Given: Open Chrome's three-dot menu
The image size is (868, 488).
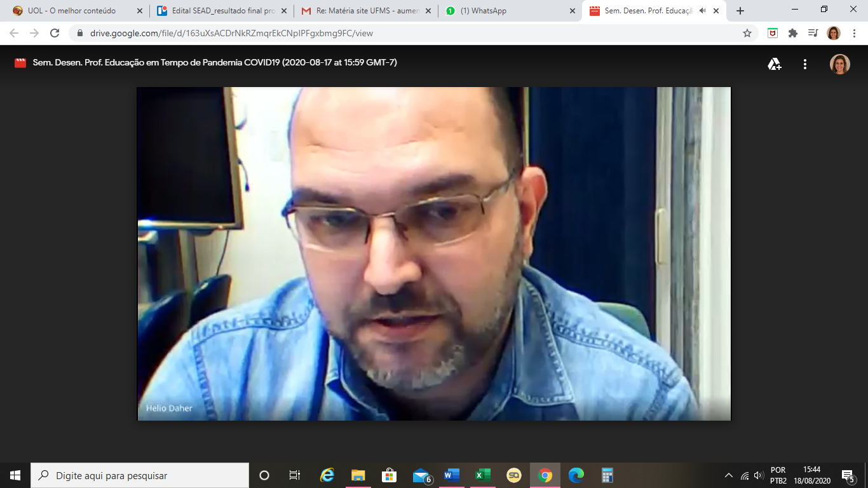Looking at the screenshot, I should 853,33.
